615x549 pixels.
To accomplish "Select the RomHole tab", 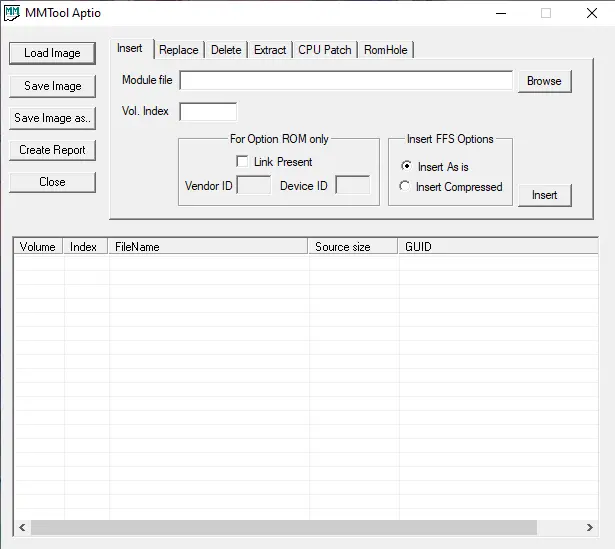I will click(386, 50).
